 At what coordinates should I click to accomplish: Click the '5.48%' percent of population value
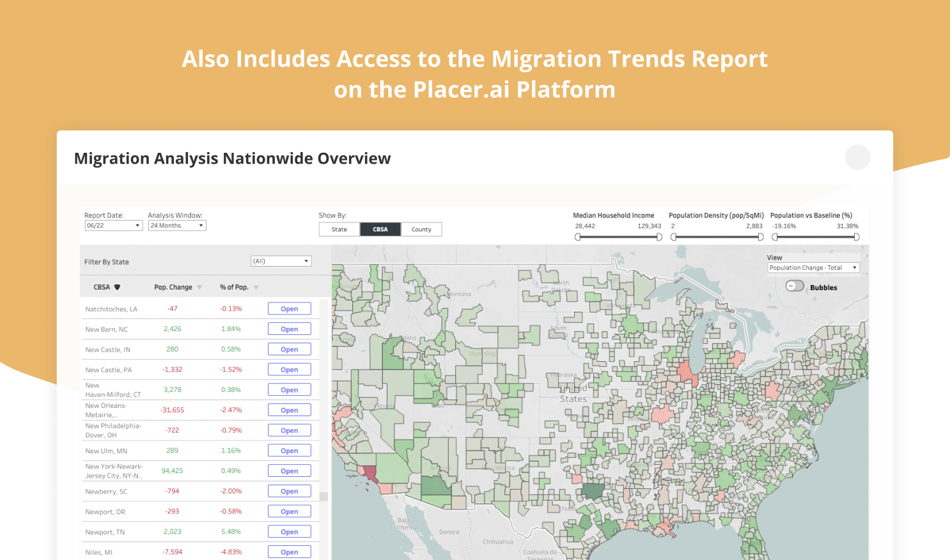pyautogui.click(x=231, y=532)
